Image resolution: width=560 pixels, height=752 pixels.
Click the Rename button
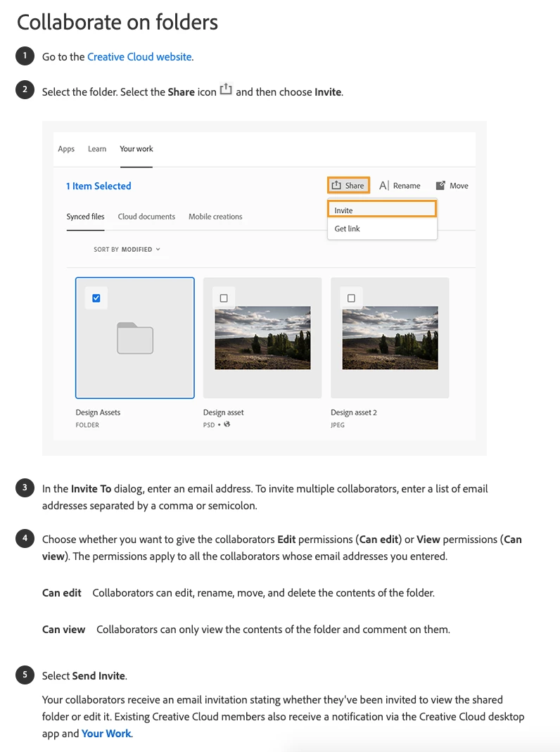click(400, 186)
